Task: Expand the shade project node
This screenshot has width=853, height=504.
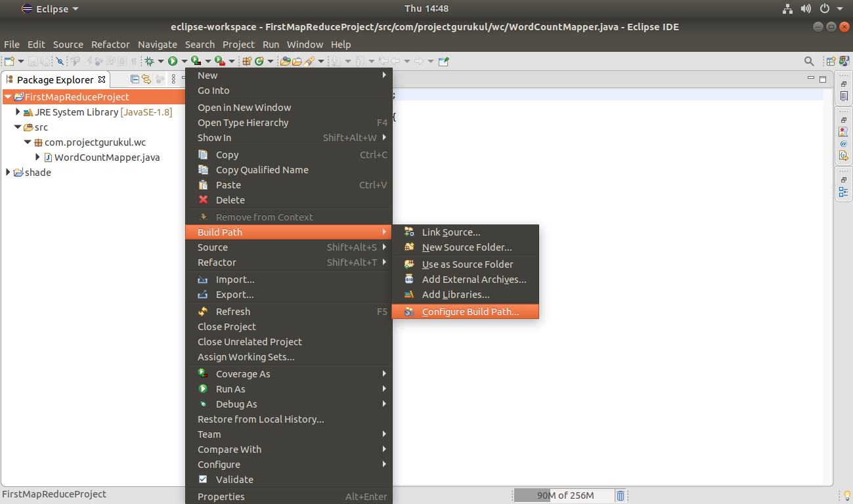Action: coord(8,173)
